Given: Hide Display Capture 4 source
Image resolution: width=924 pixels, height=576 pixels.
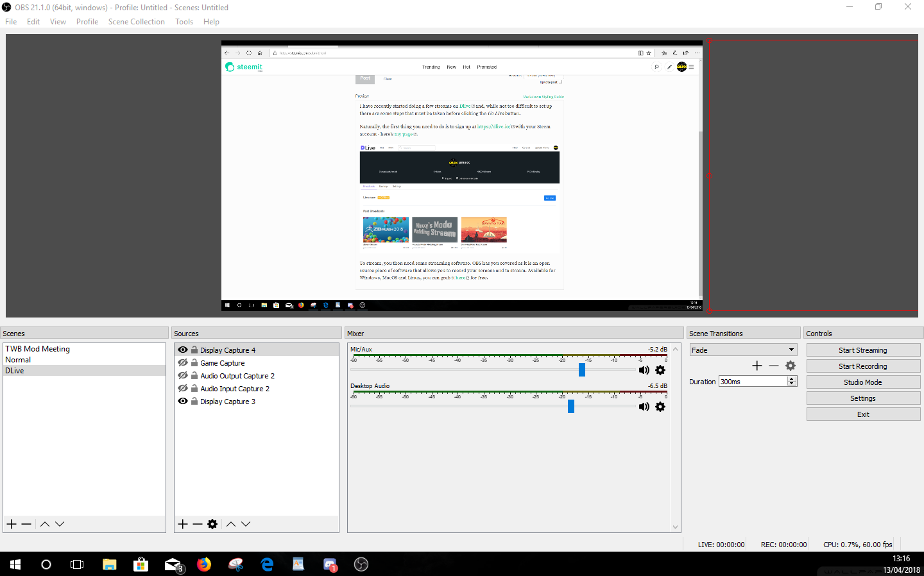Looking at the screenshot, I should [x=183, y=350].
